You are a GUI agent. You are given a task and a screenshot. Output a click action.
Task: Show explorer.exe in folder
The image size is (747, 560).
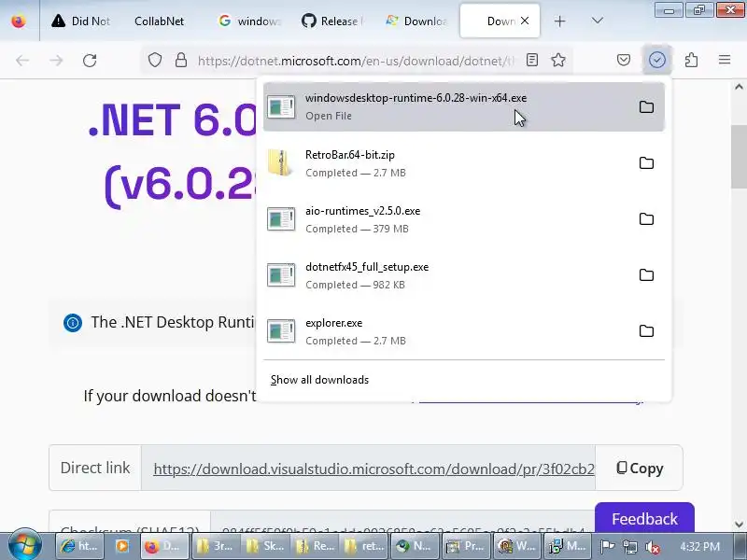[646, 331]
